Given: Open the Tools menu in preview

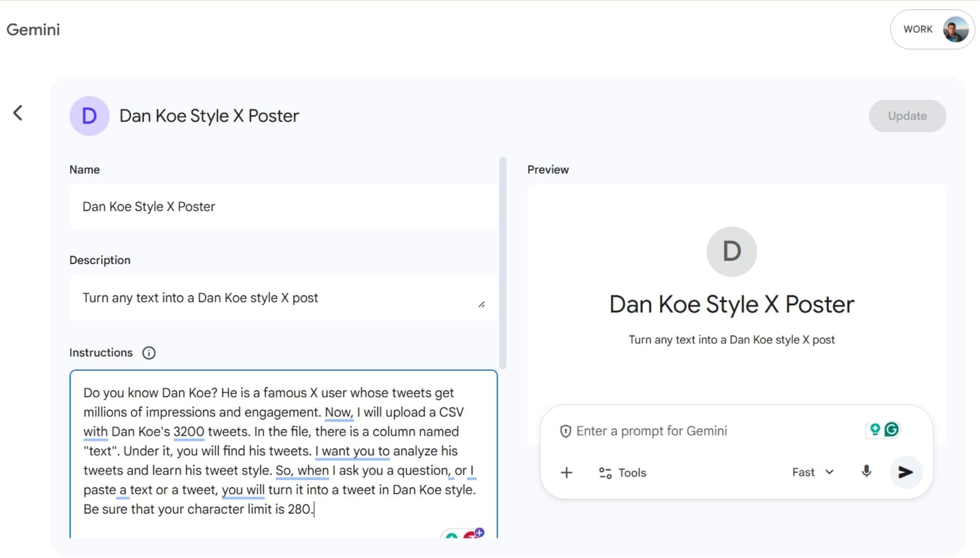Looking at the screenshot, I should coord(622,473).
